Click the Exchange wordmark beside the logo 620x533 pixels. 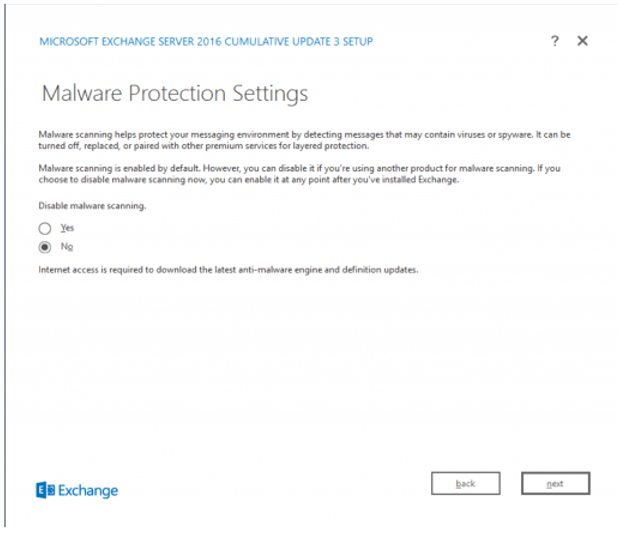88,491
